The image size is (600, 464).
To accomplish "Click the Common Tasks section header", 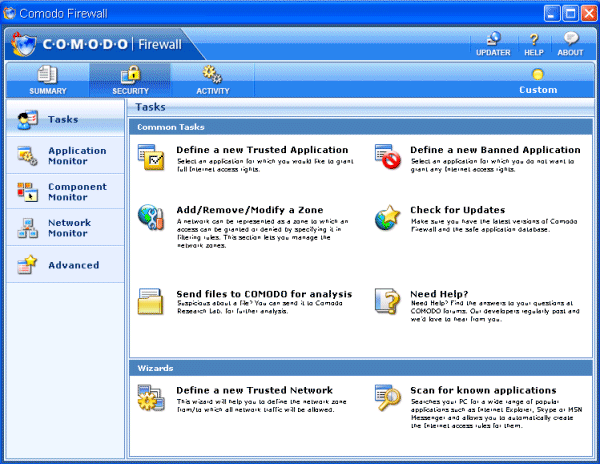I will 361,127.
